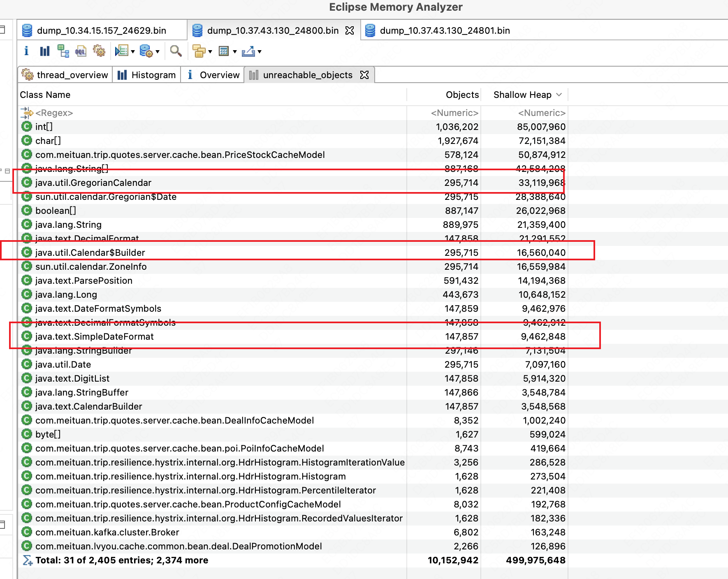Click the export toolbar icon
This screenshot has height=579, width=728.
pos(248,51)
